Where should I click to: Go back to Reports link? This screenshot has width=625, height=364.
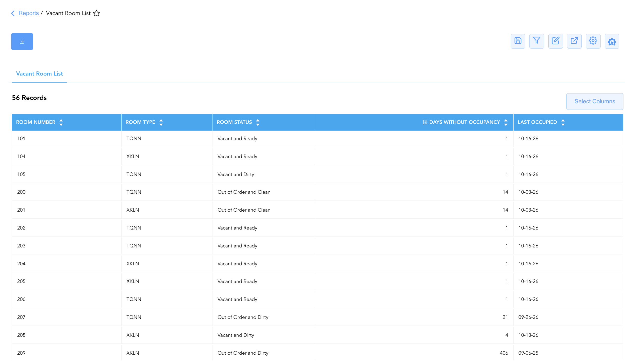pos(29,13)
